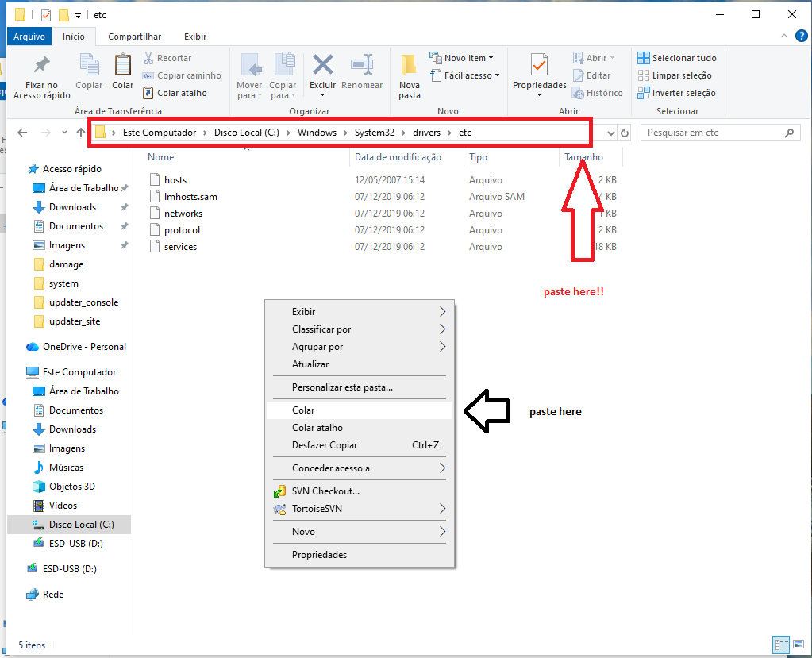Image resolution: width=812 pixels, height=658 pixels.
Task: Go up one folder level
Action: pos(81,133)
